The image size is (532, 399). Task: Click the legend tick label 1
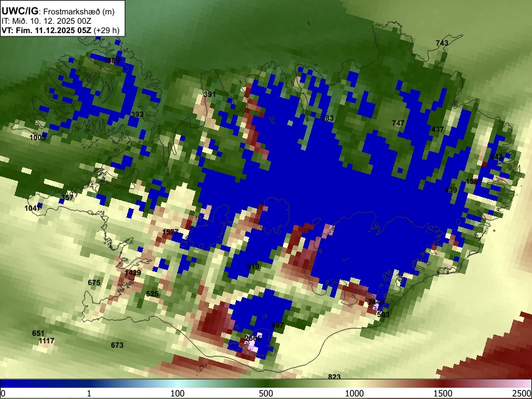point(89,393)
